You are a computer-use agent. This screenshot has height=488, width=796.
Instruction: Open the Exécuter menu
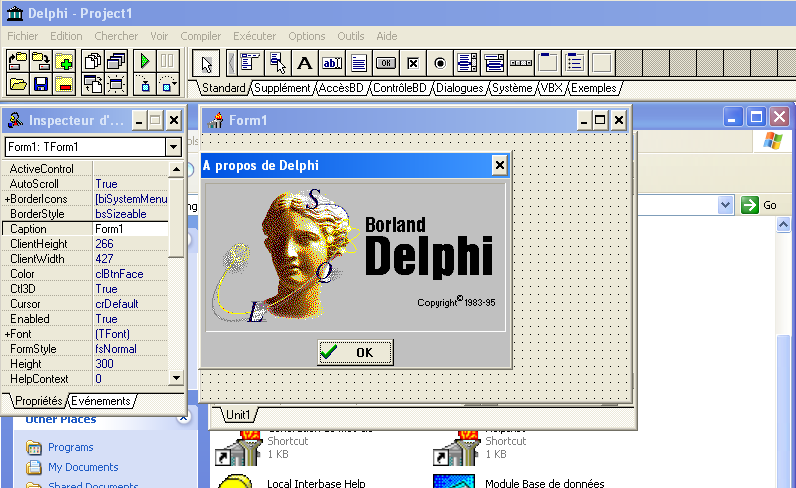(254, 36)
